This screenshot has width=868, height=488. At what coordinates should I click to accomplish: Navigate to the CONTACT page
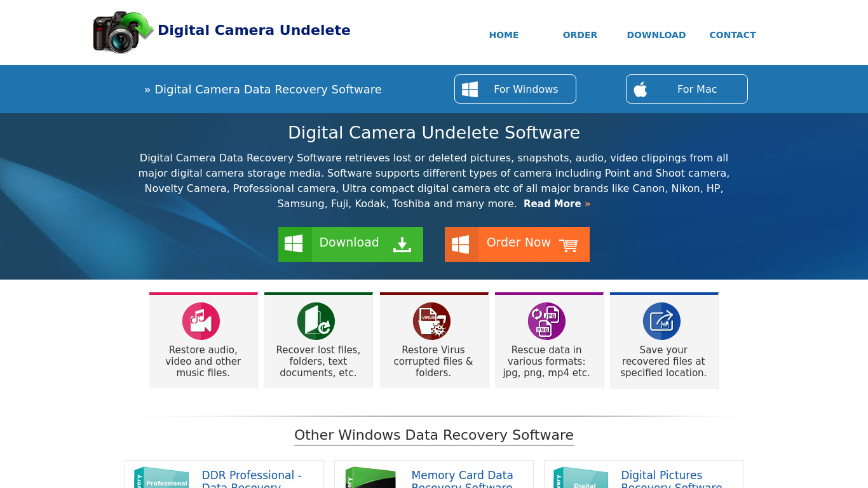(733, 35)
